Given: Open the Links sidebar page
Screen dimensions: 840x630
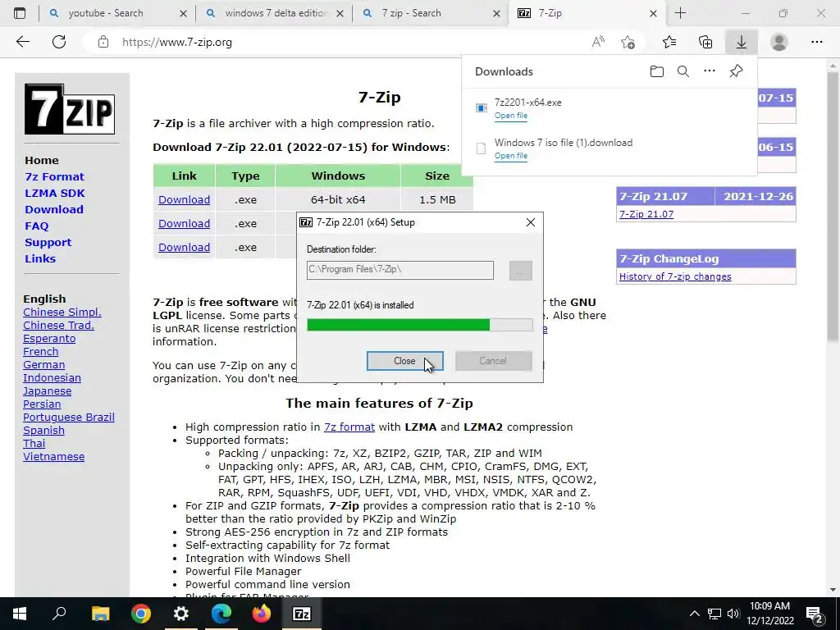Looking at the screenshot, I should pos(40,258).
